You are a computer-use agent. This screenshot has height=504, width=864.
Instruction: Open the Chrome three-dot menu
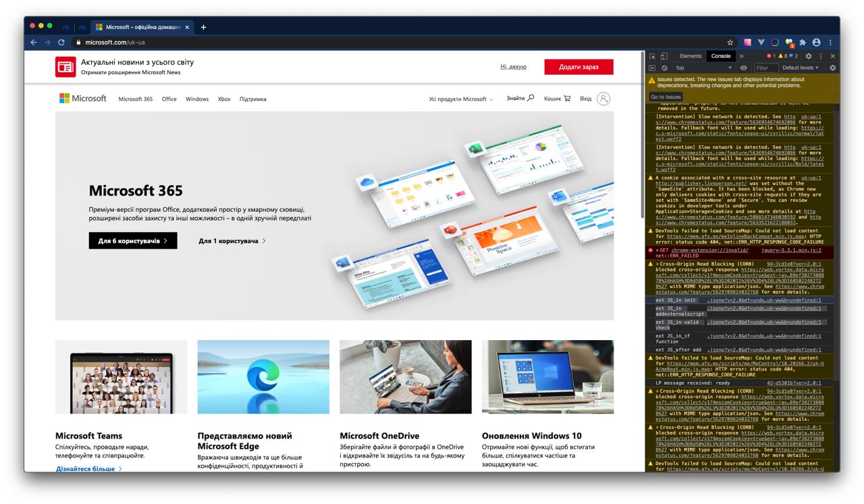[830, 43]
